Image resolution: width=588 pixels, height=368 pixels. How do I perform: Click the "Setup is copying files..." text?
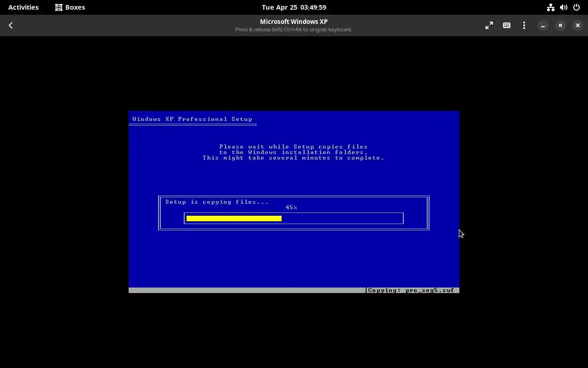[217, 202]
